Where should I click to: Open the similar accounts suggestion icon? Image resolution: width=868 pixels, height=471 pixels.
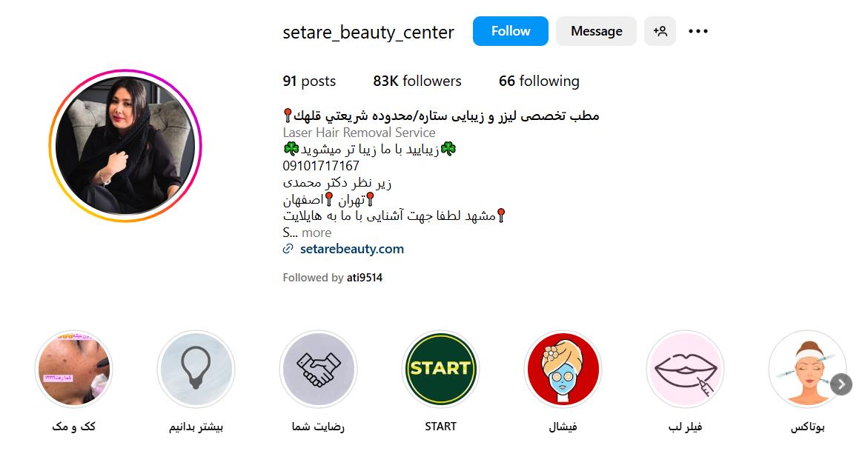click(x=659, y=31)
